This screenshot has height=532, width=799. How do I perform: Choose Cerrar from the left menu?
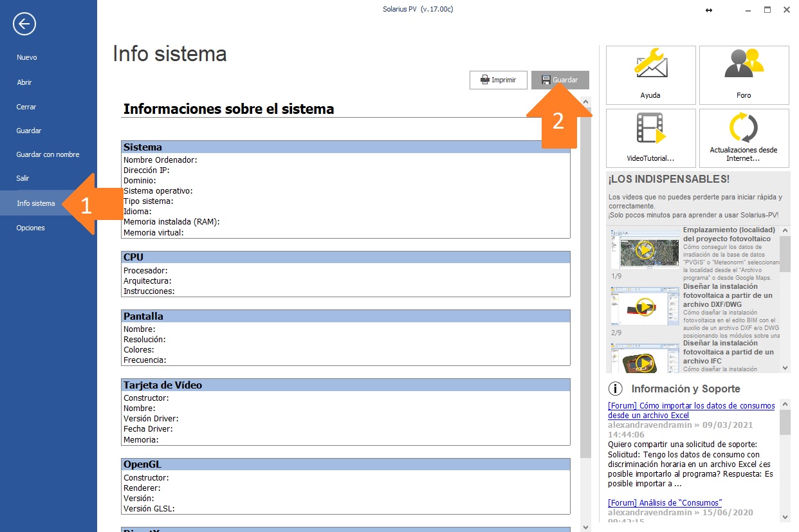pos(26,107)
